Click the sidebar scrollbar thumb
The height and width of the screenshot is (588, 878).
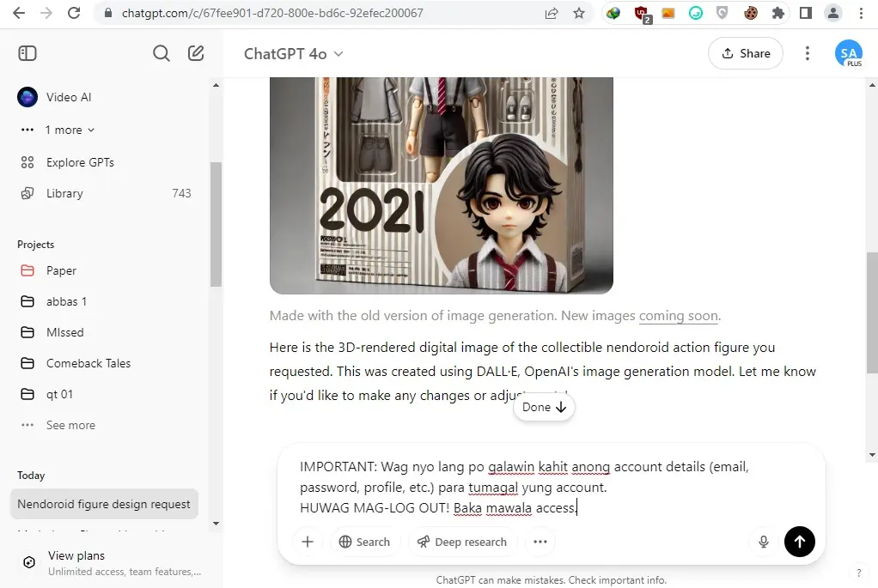(216, 224)
